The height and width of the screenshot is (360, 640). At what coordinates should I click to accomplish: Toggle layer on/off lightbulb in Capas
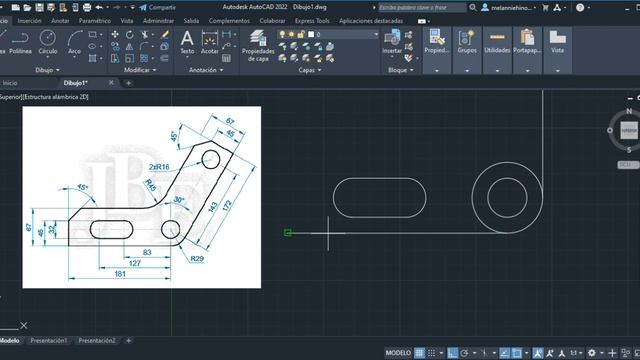(x=282, y=34)
